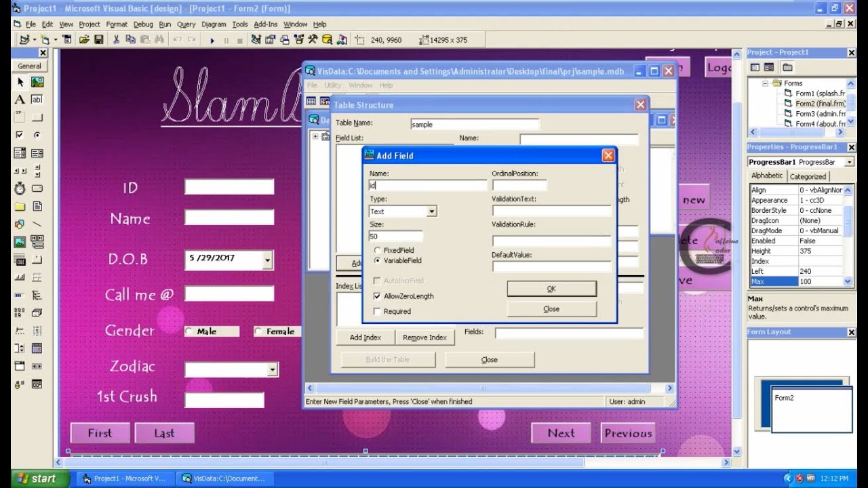
Task: Click the Open Project toolbar icon
Action: pyautogui.click(x=84, y=40)
